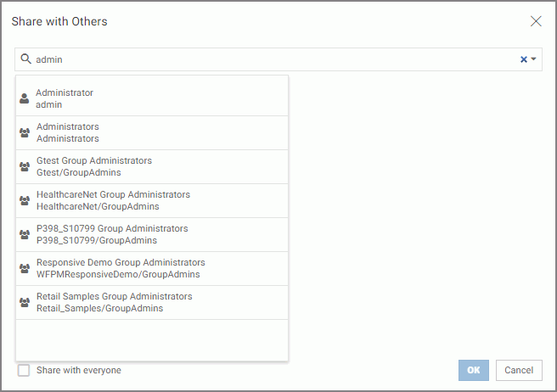Click the P398_S10799 Group Administrators group icon
Screen dimensions: 557x392
pyautogui.click(x=25, y=235)
